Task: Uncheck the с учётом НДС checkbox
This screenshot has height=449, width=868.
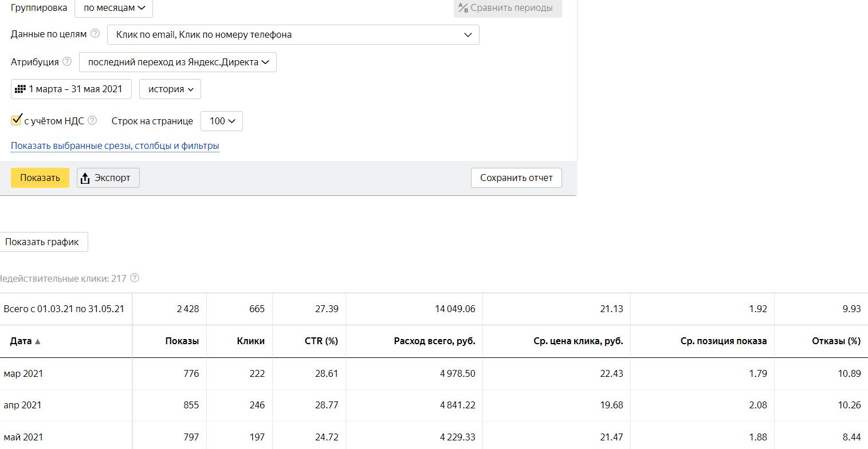Action: point(16,120)
